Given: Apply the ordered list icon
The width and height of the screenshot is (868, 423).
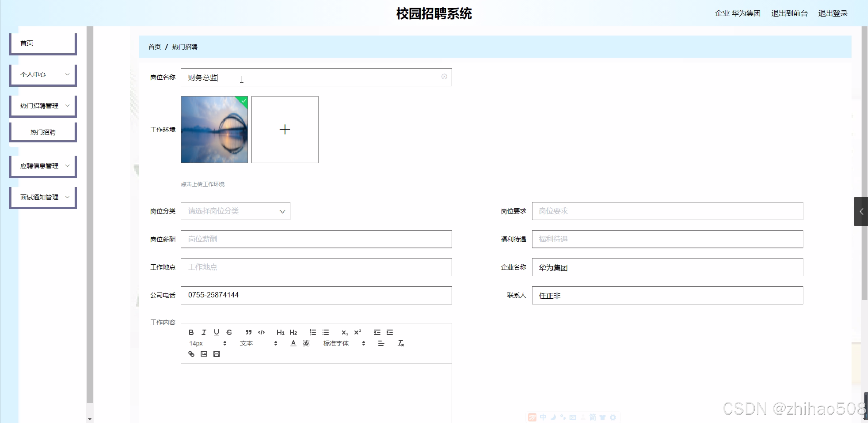Looking at the screenshot, I should (x=313, y=332).
